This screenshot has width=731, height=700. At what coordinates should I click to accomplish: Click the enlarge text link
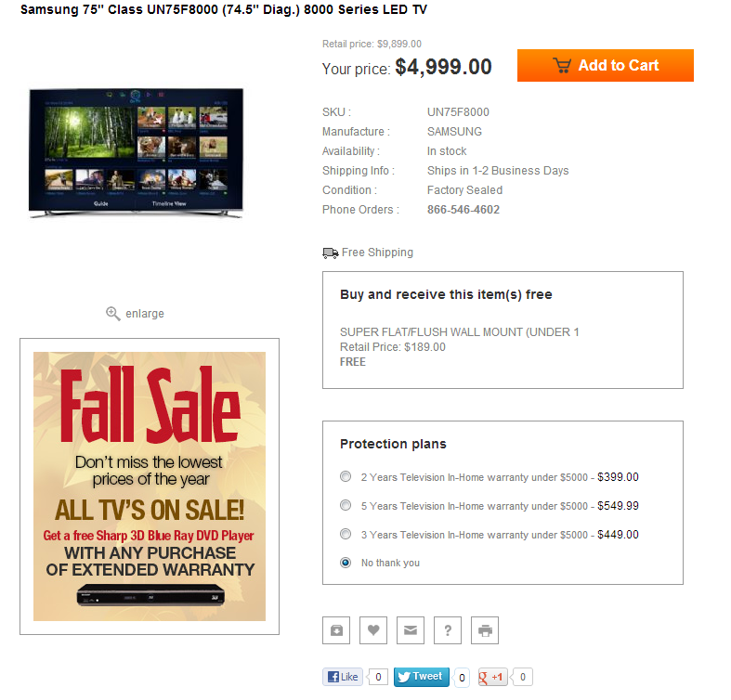[x=145, y=314]
